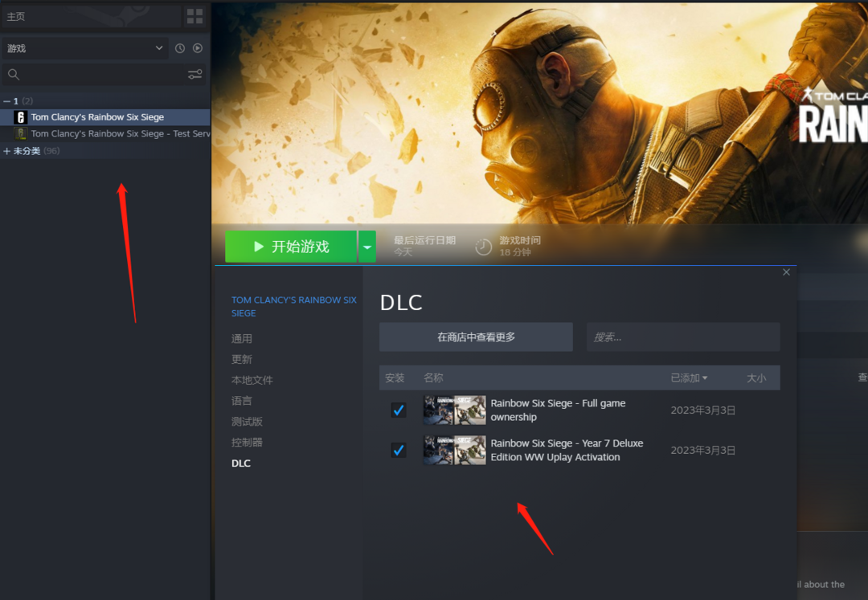Click the TOM CLANCY'S RAINBOW SIX SIEGE dialog title

coord(294,306)
